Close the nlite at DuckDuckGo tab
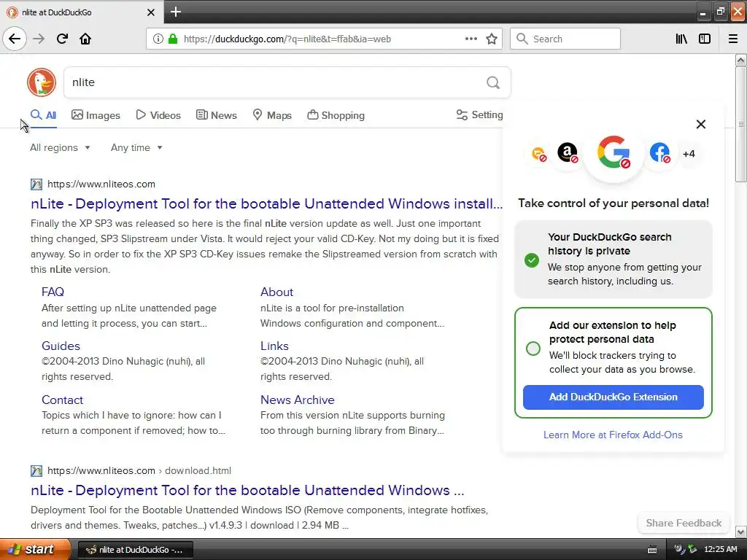 click(x=150, y=12)
